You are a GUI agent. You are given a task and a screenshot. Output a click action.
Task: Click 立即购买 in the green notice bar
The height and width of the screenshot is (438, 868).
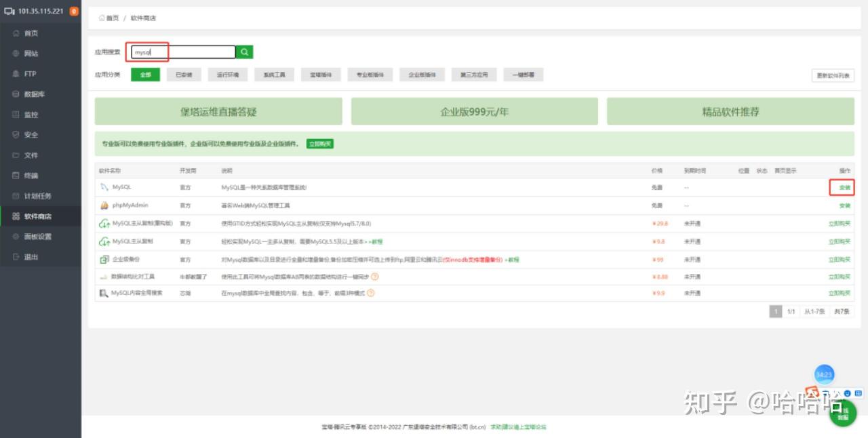pyautogui.click(x=320, y=144)
